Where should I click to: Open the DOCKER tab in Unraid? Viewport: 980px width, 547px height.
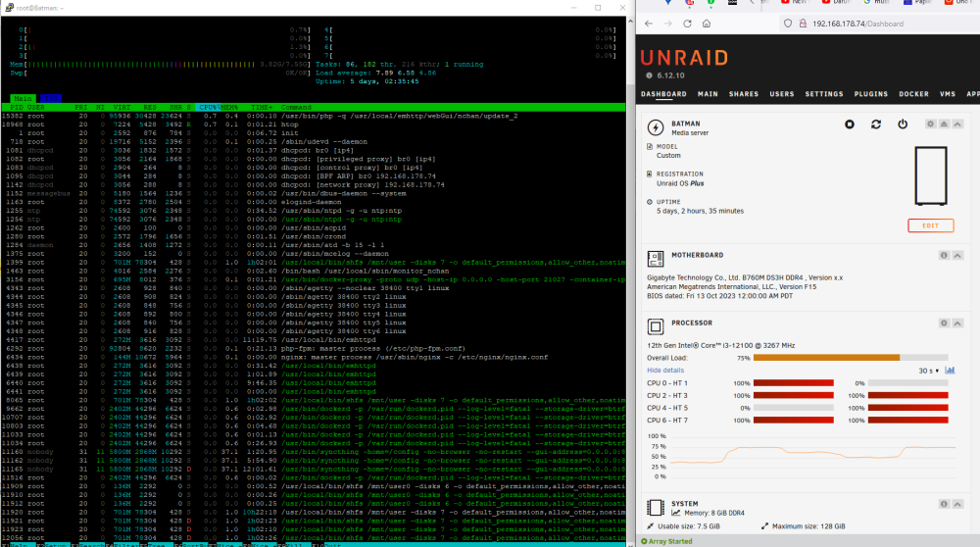point(913,94)
